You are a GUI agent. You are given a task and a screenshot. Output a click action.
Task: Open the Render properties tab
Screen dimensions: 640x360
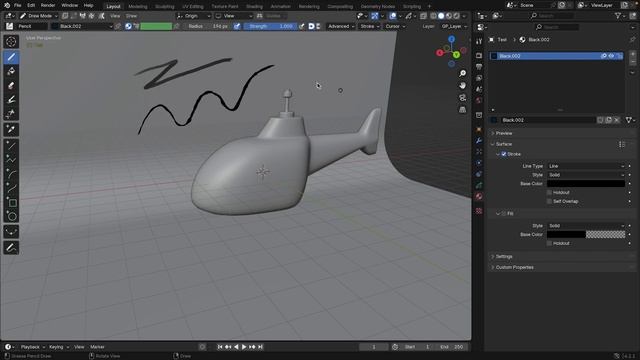479,56
